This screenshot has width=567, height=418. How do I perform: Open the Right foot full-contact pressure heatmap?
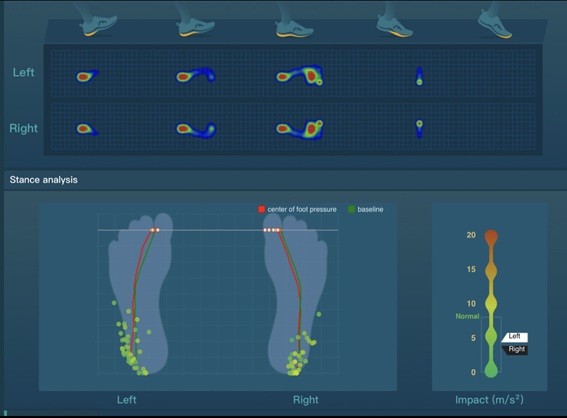pos(299,129)
